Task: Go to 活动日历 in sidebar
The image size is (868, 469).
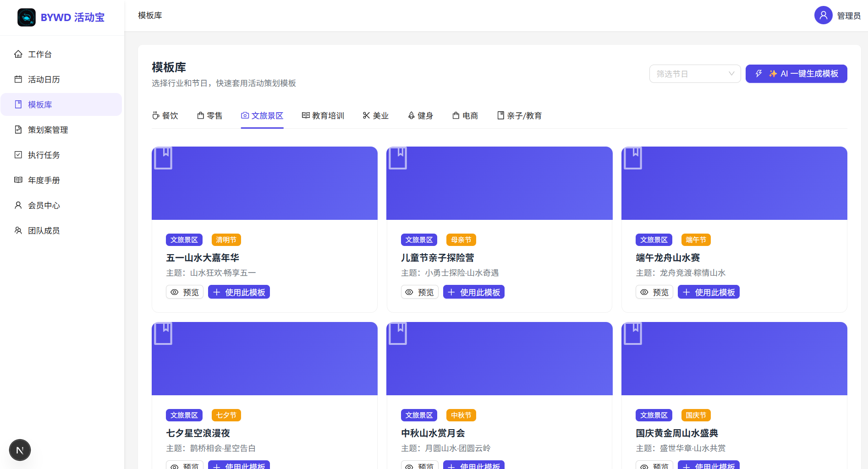Action: 61,79
